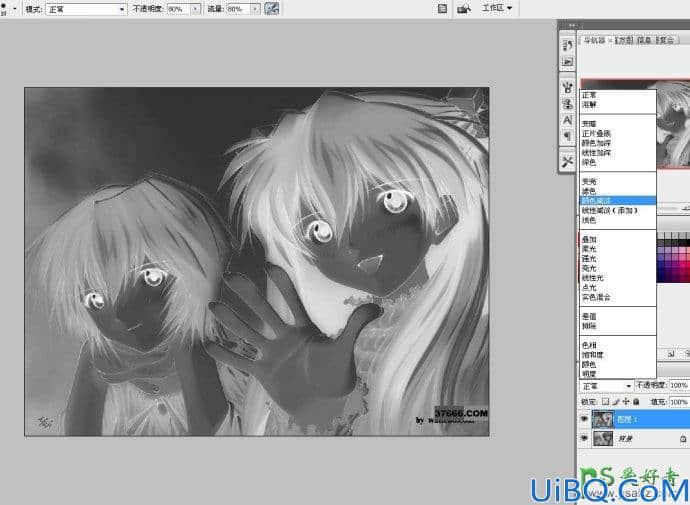
Task: Select the 图层 1 layer thumbnail
Action: click(602, 419)
